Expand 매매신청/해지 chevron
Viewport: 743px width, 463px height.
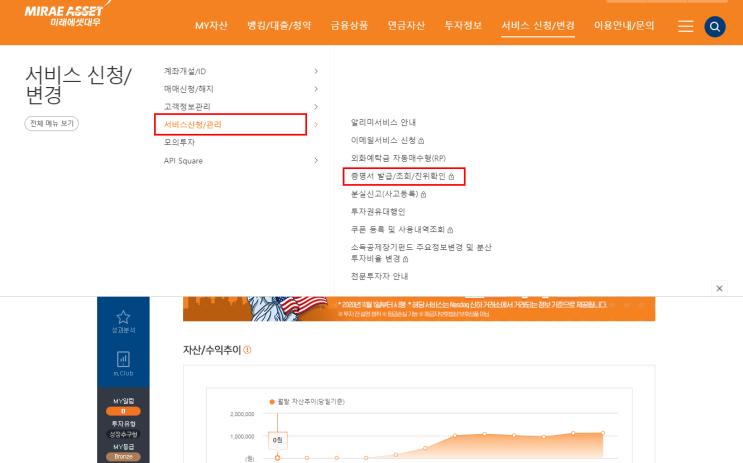pos(316,89)
